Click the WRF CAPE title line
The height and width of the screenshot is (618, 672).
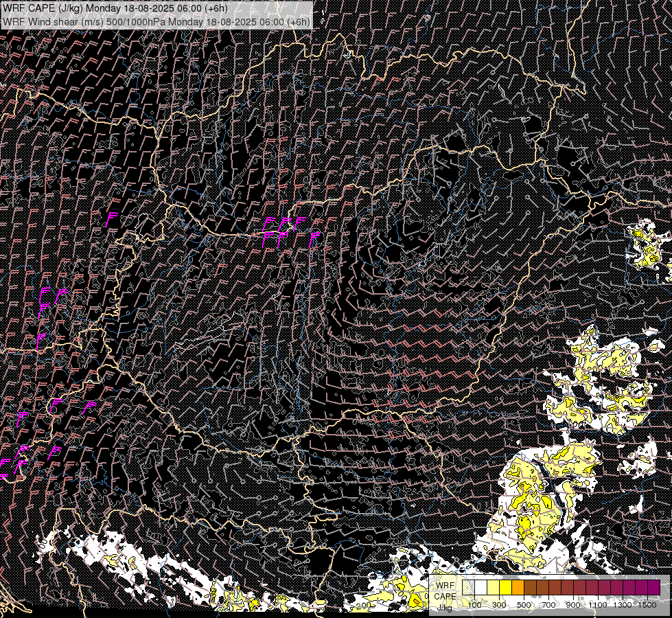[115, 8]
